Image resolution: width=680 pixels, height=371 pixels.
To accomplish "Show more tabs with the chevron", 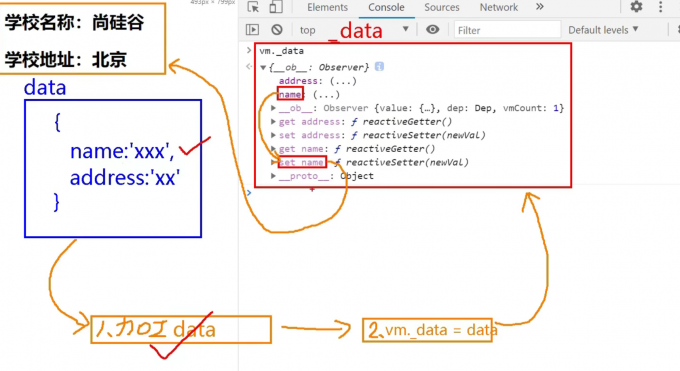I will pos(539,7).
